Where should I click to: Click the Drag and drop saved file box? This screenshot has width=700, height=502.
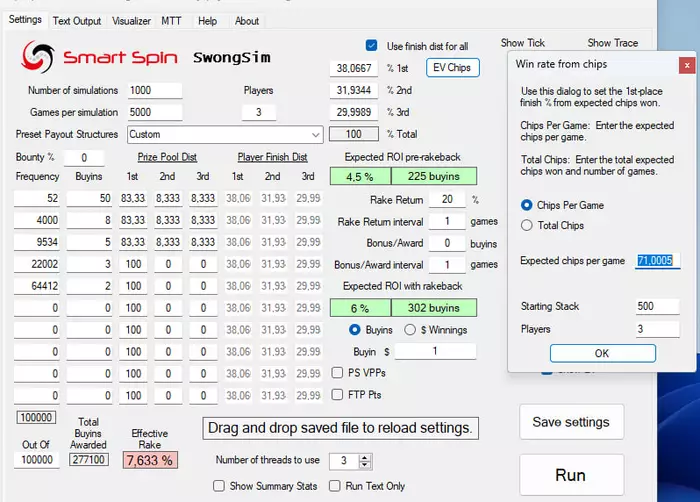(x=341, y=428)
